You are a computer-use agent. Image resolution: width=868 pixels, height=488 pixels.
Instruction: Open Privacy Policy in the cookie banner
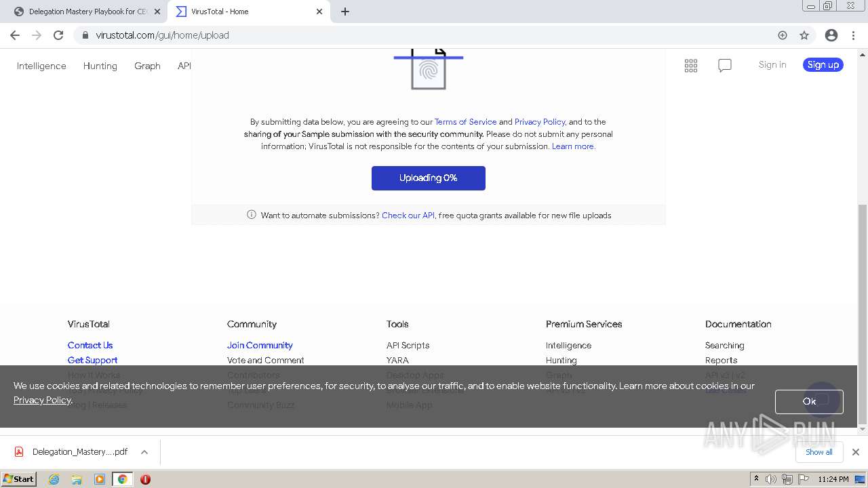pos(42,400)
